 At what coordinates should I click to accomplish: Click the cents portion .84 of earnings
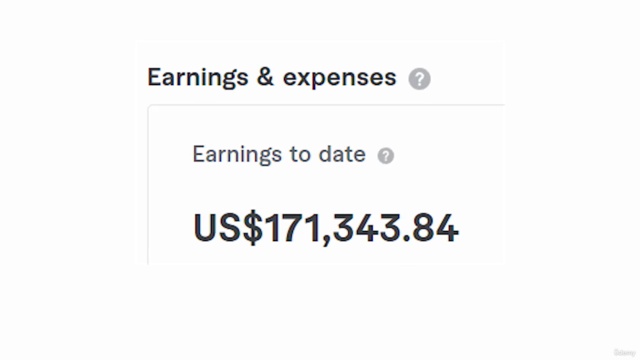[x=430, y=228]
